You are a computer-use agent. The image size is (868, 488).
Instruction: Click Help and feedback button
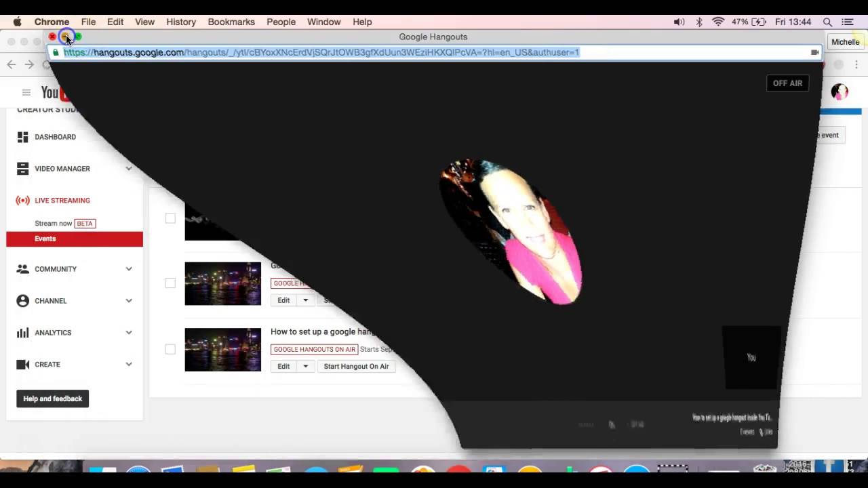pyautogui.click(x=53, y=399)
